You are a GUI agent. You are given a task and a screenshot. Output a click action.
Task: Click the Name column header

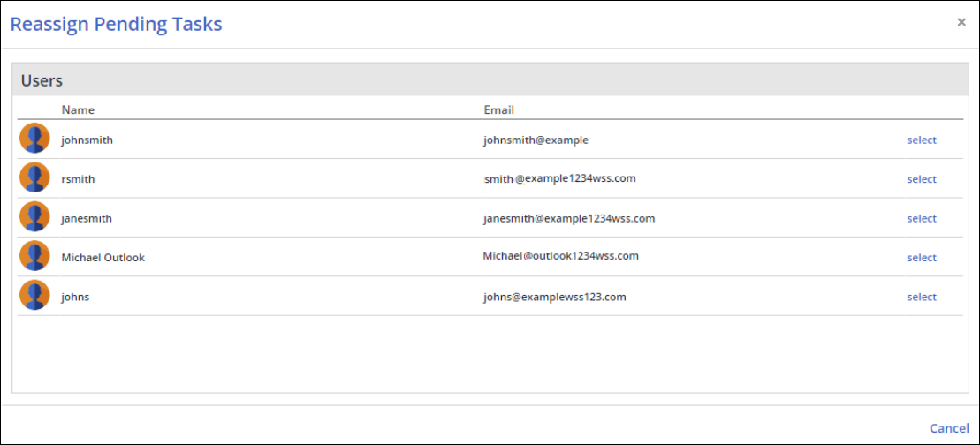[78, 110]
